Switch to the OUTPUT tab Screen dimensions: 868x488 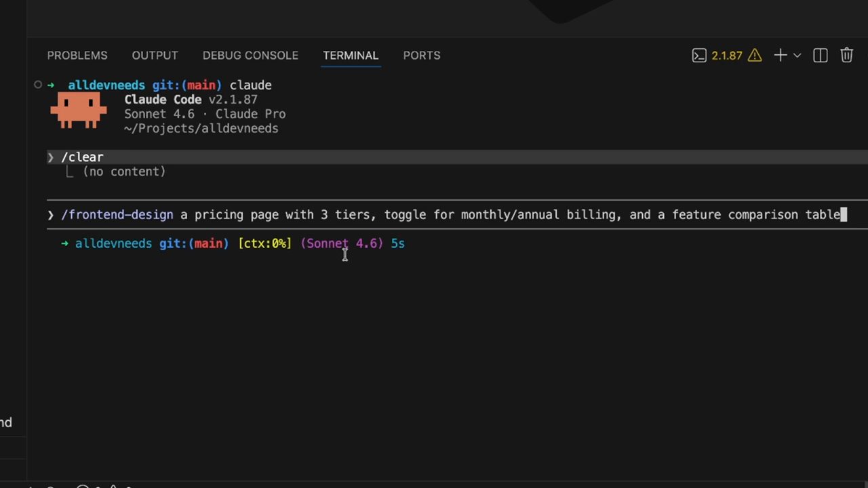point(155,56)
